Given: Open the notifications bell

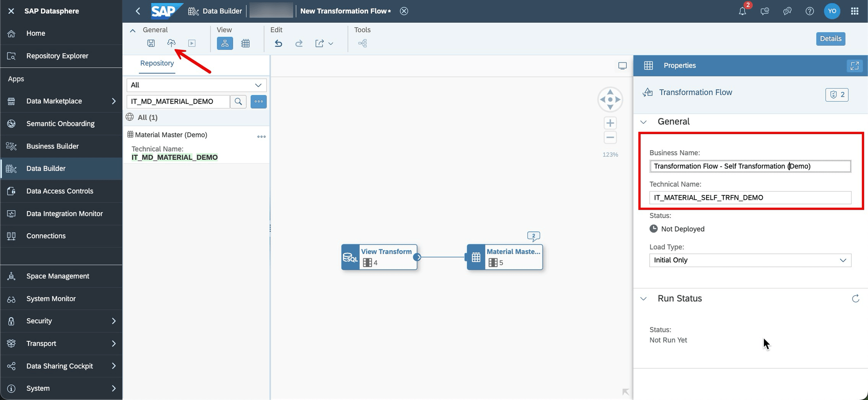Looking at the screenshot, I should pyautogui.click(x=743, y=11).
